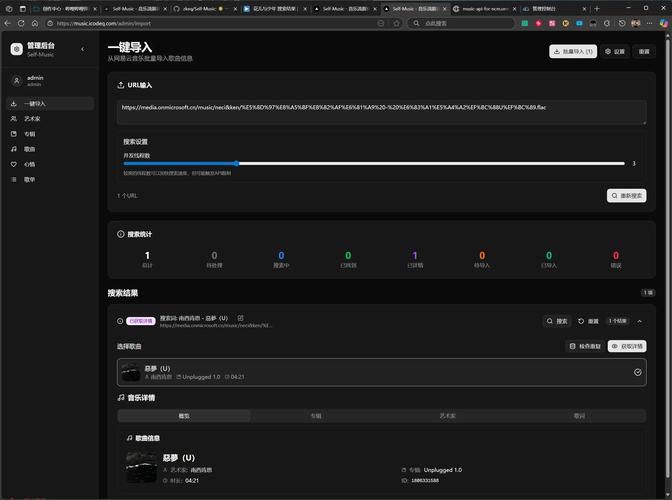Click the 设置 gear settings button
672x500 pixels.
point(615,51)
